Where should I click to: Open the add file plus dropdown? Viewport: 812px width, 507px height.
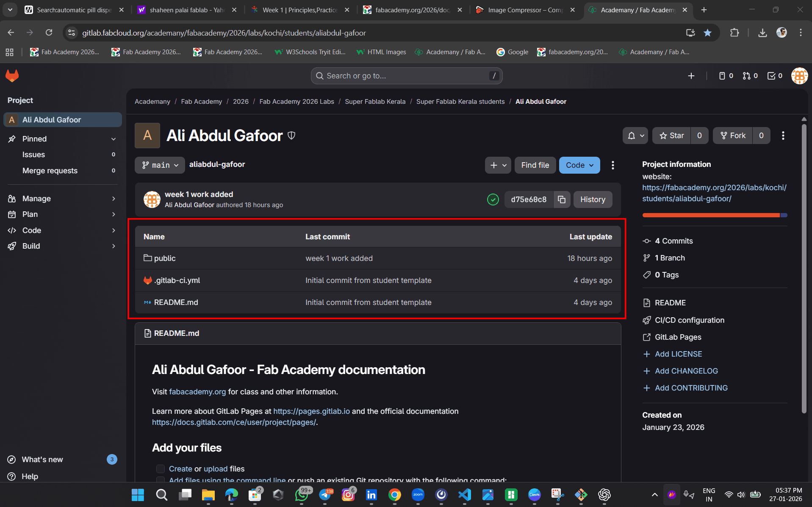point(498,165)
